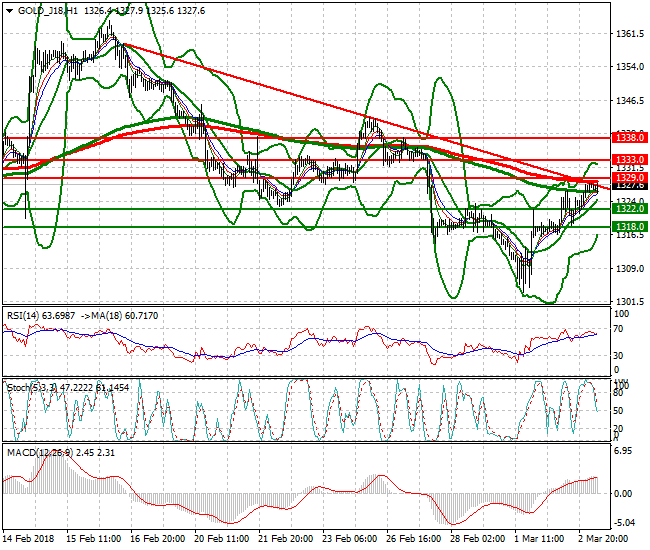Image resolution: width=650 pixels, height=550 pixels.
Task: Click the 26 Feb 16:00 time label
Action: pyautogui.click(x=414, y=539)
